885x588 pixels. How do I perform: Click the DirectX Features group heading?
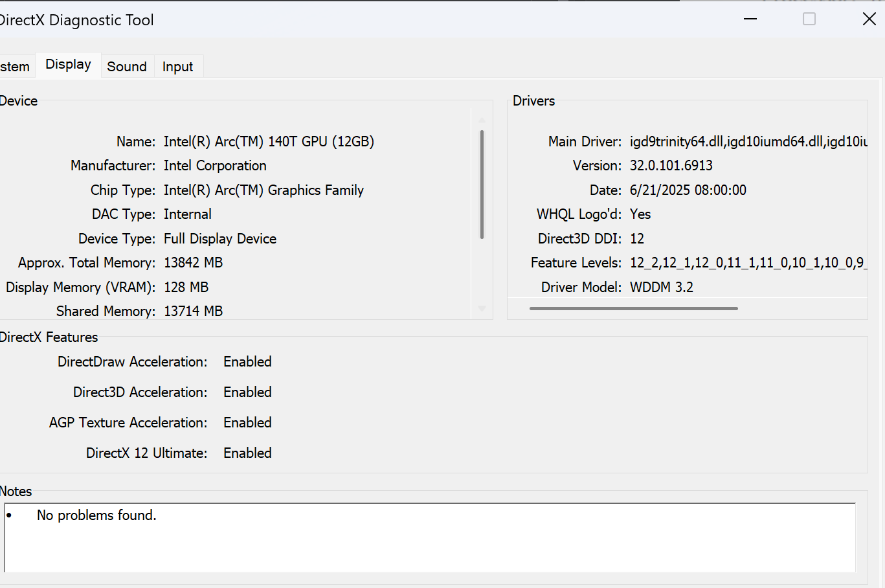click(49, 337)
